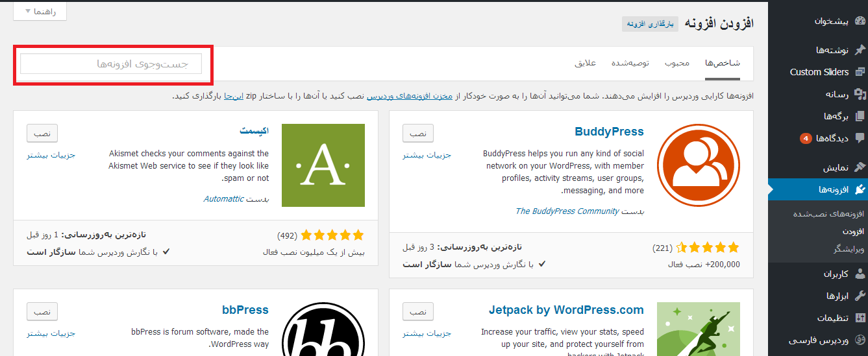The image size is (868, 356).
Task: Click the icon beside وردپرس فارسی
Action: pyautogui.click(x=860, y=340)
